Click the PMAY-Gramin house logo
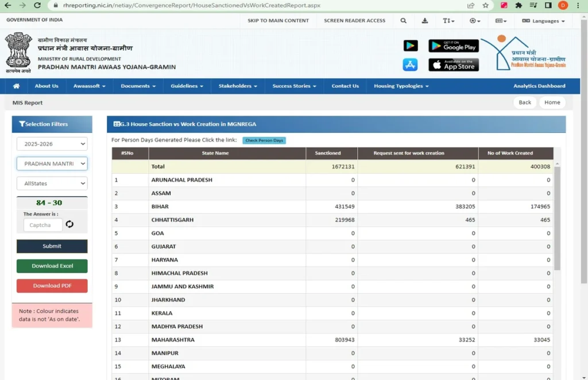Image resolution: width=588 pixels, height=380 pixels. (524, 52)
